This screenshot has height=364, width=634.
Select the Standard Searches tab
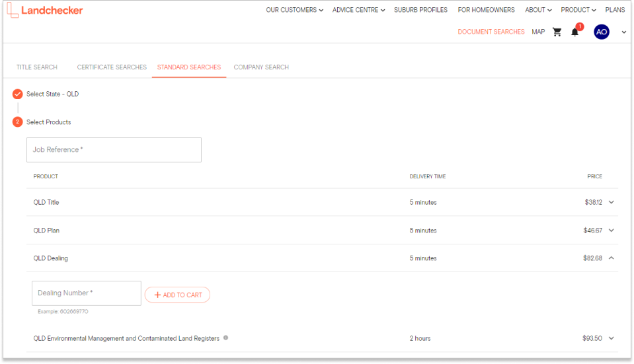[189, 67]
